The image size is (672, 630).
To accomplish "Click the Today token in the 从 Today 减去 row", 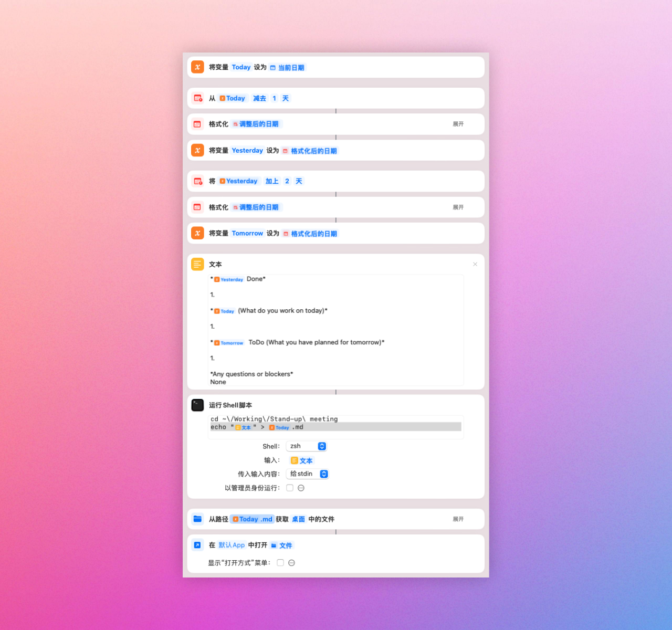I will [233, 98].
